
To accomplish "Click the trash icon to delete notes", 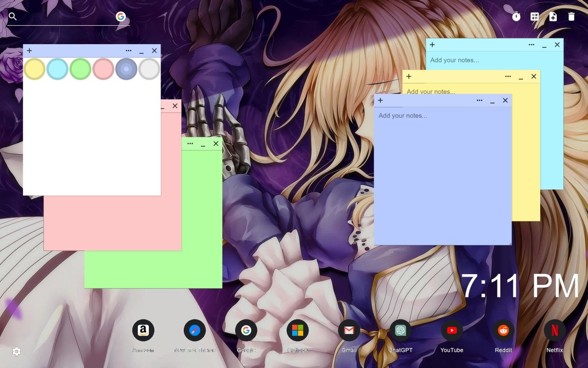I will tap(571, 17).
